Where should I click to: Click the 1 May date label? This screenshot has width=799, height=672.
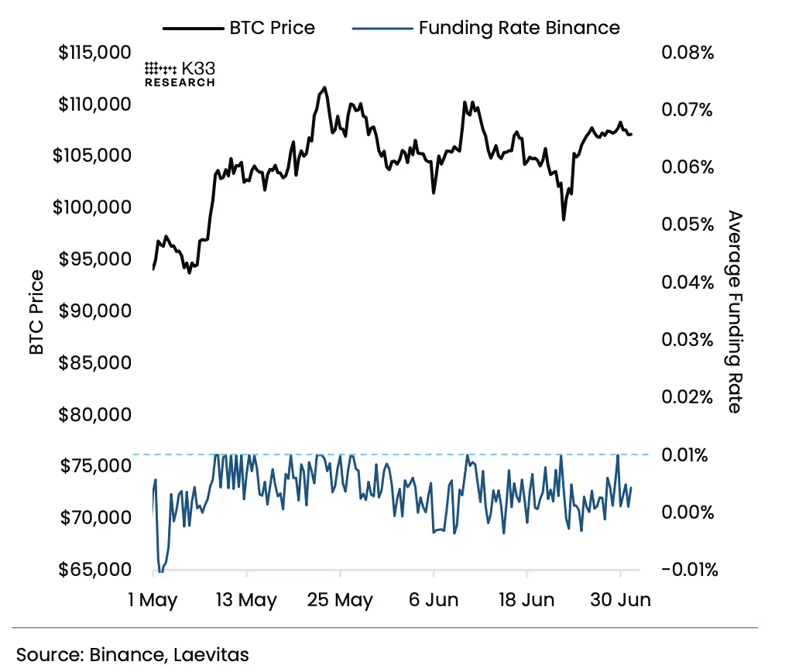[x=152, y=600]
